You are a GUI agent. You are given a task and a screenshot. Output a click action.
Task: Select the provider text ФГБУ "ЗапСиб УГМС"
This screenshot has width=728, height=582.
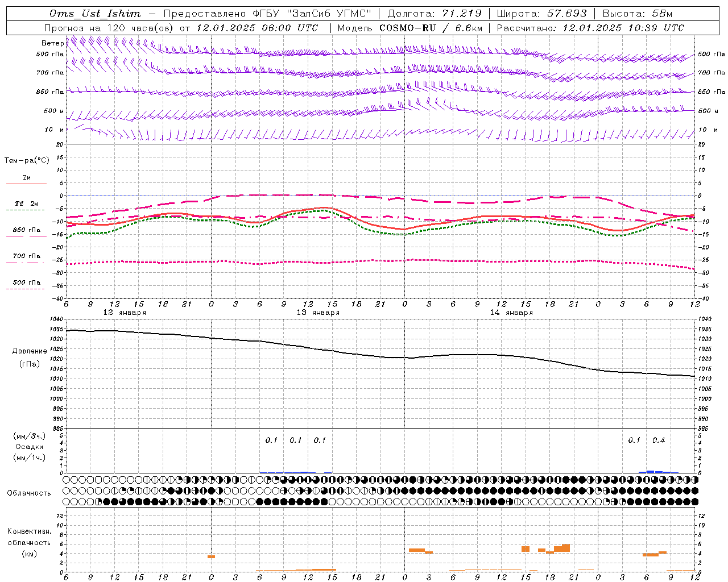click(312, 14)
